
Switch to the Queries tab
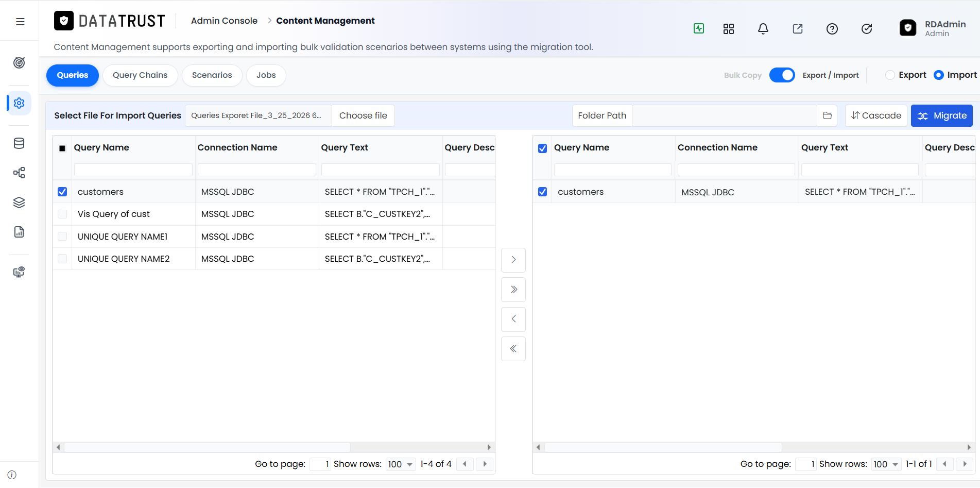[x=73, y=75]
